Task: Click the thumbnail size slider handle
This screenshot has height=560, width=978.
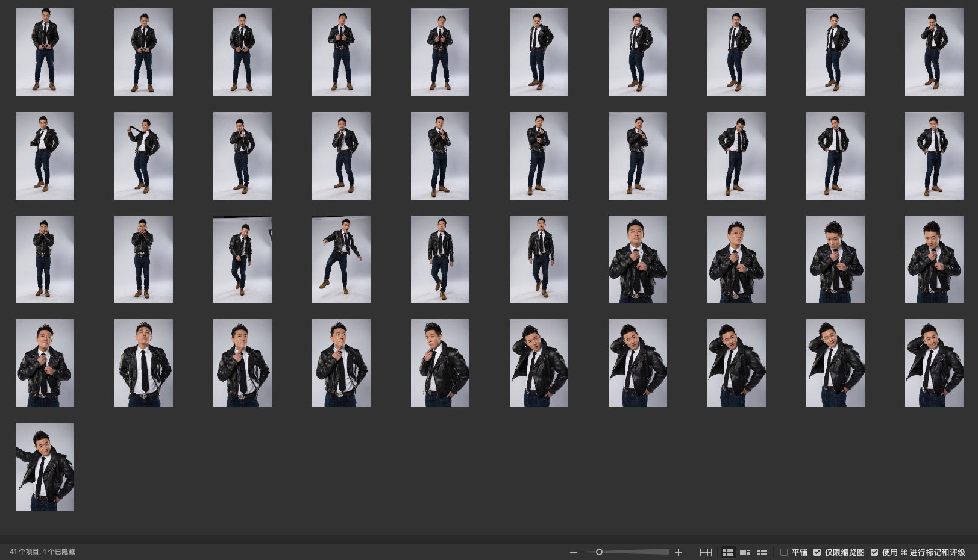Action: [x=599, y=552]
